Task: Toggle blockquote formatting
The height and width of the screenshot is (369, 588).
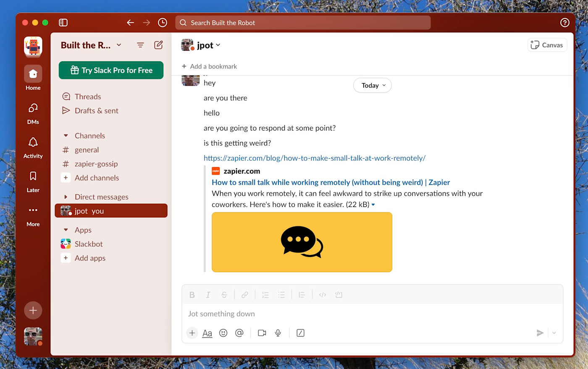Action: [x=302, y=295]
